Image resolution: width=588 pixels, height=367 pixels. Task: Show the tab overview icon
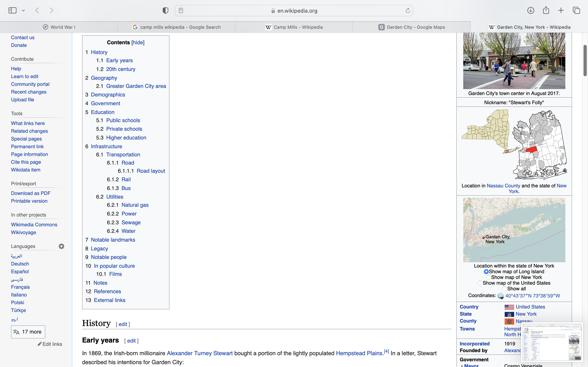pos(576,10)
